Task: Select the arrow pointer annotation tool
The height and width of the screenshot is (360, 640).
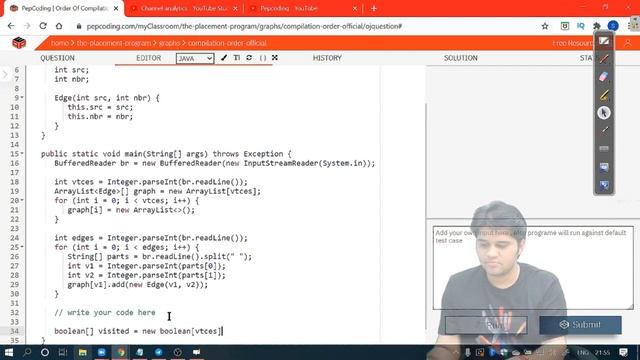Action: (604, 113)
